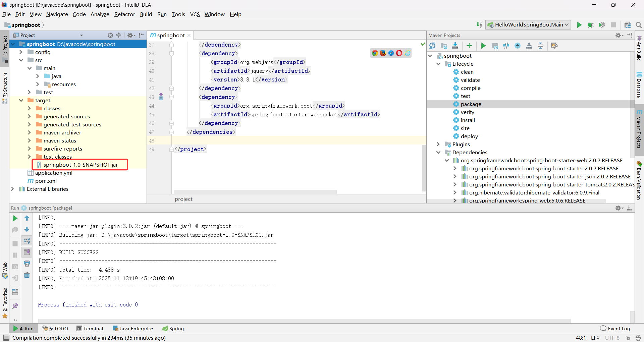This screenshot has width=644, height=342.
Task: Click Reimport All Maven Projects icon
Action: [432, 46]
